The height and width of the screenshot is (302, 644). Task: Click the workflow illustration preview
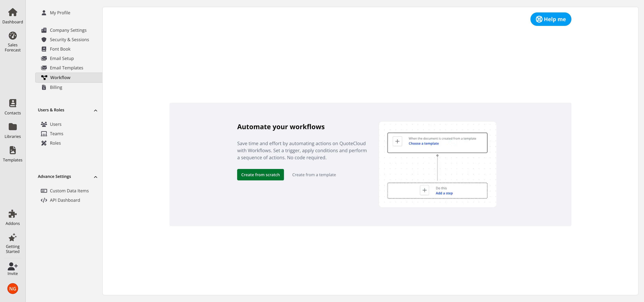pos(437,165)
